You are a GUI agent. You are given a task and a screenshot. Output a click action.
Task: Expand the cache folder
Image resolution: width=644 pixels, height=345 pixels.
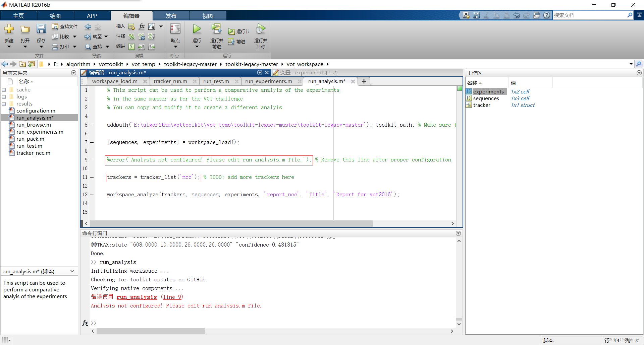tap(4, 90)
